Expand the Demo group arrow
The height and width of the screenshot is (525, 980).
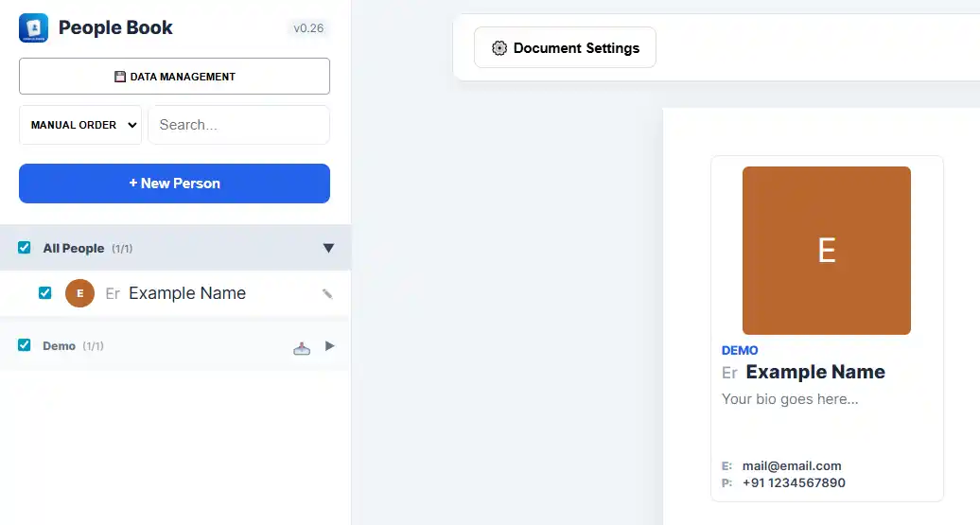tap(330, 346)
